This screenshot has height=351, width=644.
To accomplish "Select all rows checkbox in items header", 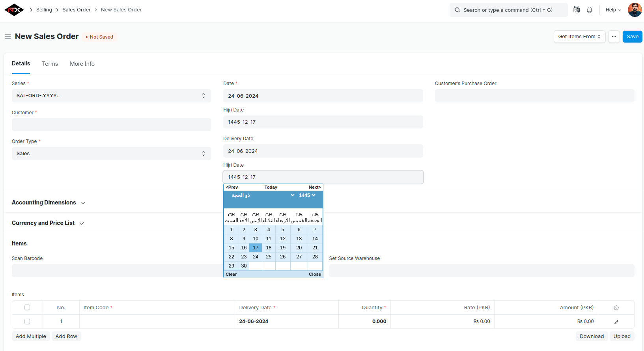I will [x=27, y=307].
